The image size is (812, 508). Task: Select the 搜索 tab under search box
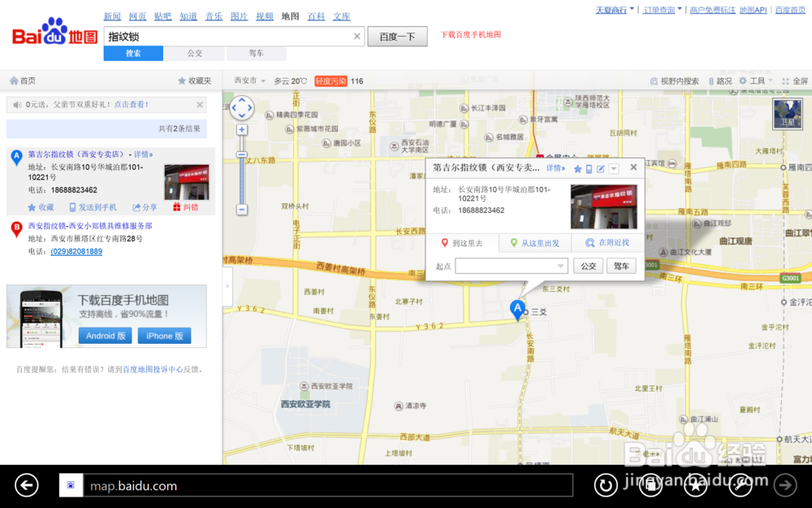[133, 54]
